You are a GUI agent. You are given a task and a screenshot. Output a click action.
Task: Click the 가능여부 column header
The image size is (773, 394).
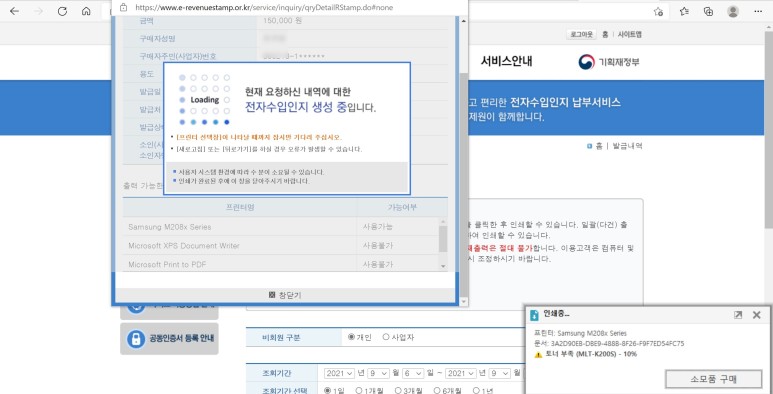pos(402,207)
